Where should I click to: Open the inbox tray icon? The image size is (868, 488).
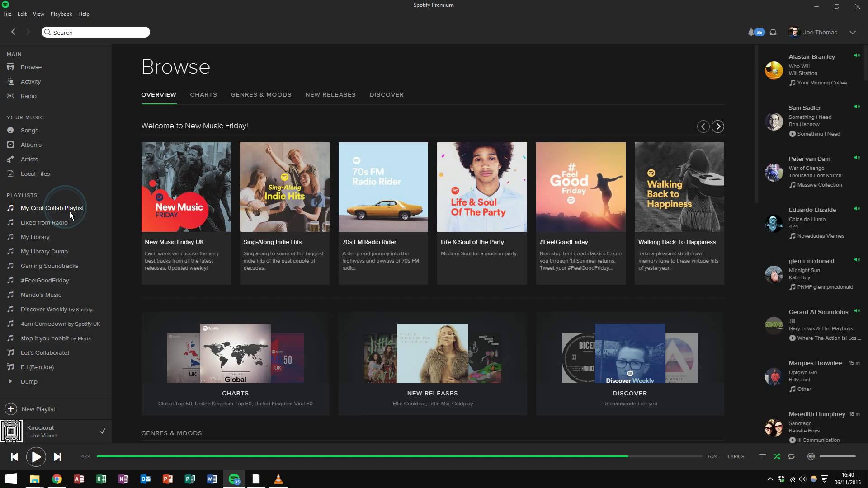[x=773, y=32]
